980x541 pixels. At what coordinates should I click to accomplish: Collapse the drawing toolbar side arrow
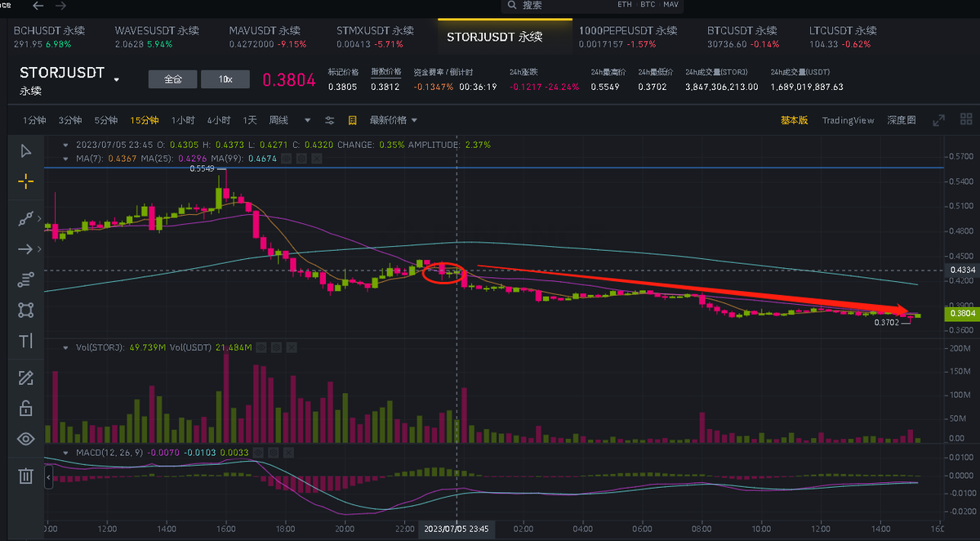coord(50,476)
